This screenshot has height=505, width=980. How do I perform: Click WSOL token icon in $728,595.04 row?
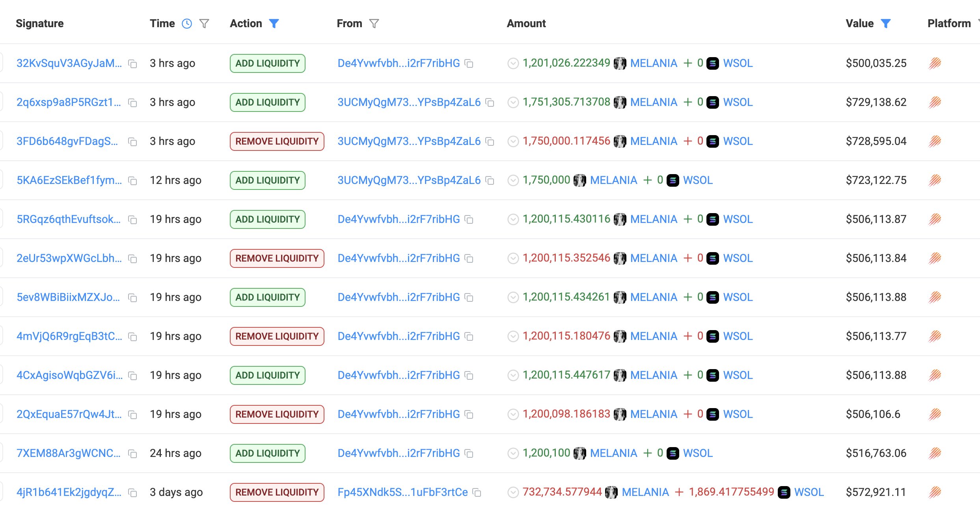(712, 141)
